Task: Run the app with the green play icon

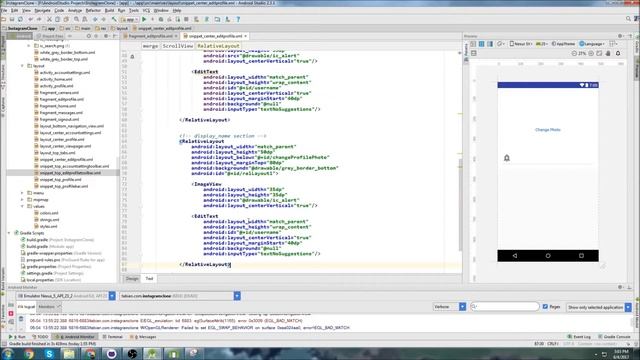Action: click(144, 19)
